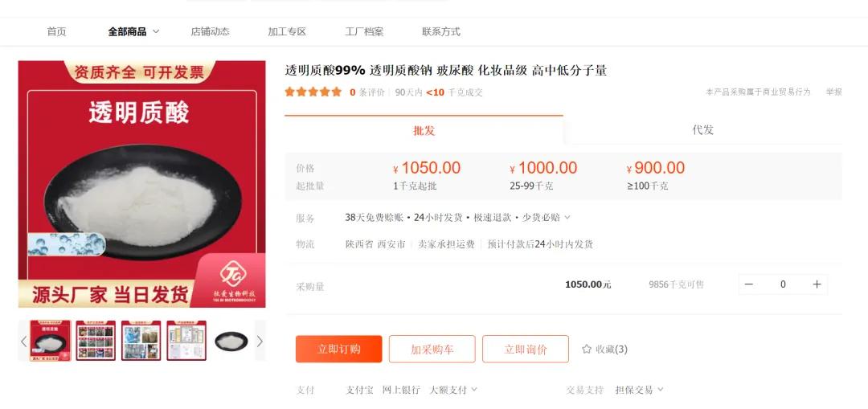Click the 加采购车 button
Screen dimensions: 868x409
tap(432, 350)
